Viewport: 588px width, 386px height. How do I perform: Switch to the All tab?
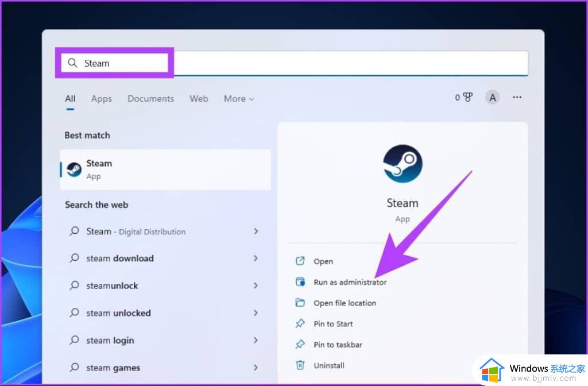pyautogui.click(x=70, y=99)
